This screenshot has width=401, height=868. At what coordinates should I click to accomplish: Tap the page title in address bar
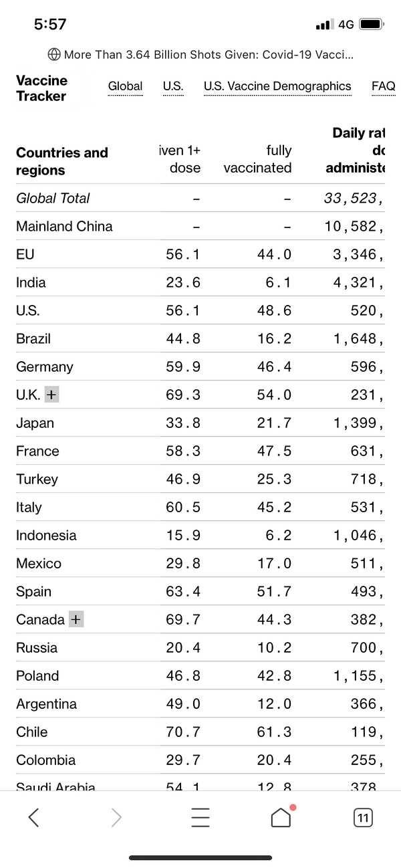[x=209, y=54]
